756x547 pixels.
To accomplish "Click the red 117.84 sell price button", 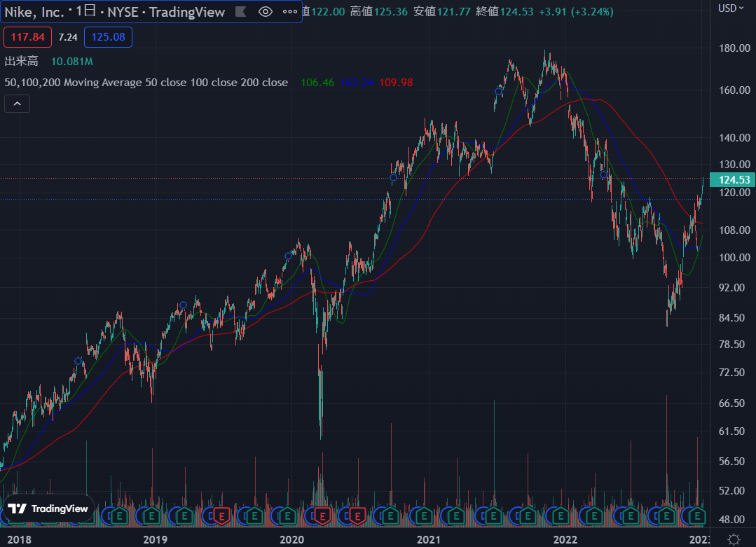I will click(x=27, y=37).
